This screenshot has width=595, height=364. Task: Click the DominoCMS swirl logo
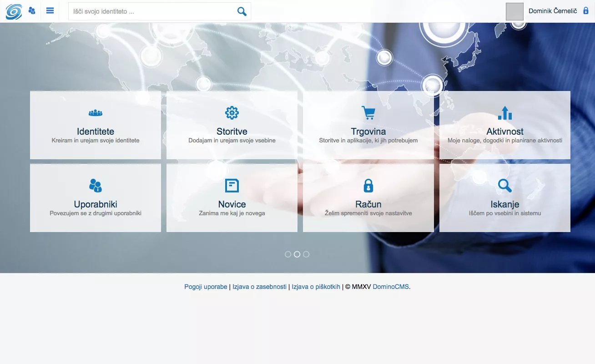pyautogui.click(x=14, y=11)
